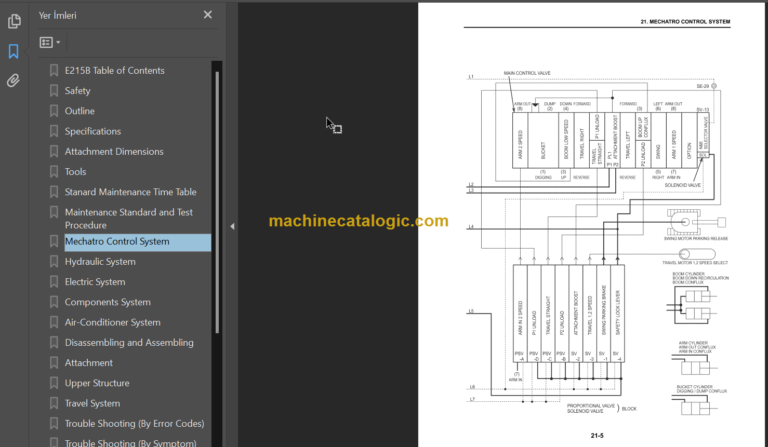Screen dimensions: 768x447
Task: Select the Attachment bookmark
Action: [89, 363]
